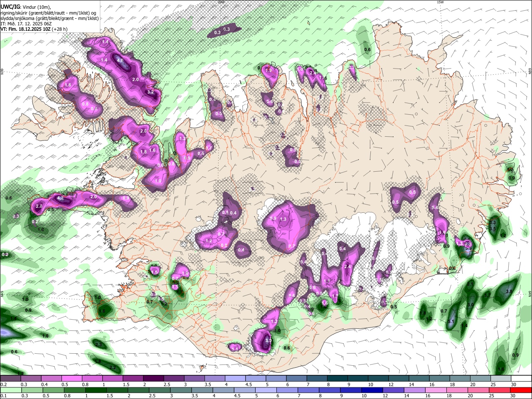Click the 5.1 rain value offshore
The height and width of the screenshot is (399, 532).
[451, 322]
